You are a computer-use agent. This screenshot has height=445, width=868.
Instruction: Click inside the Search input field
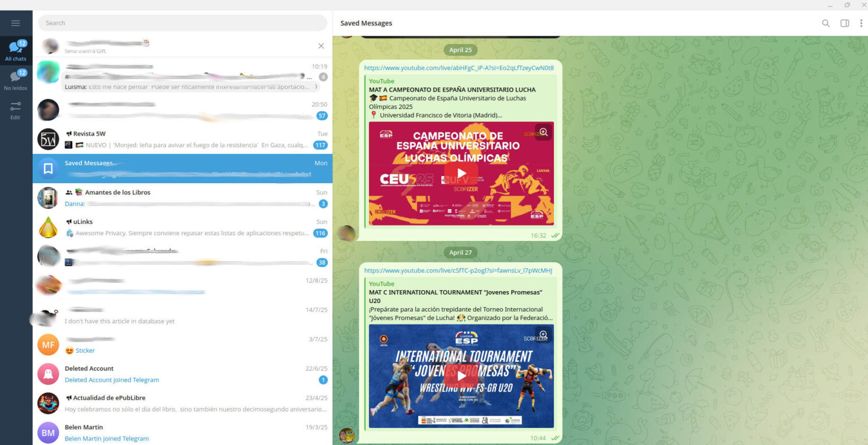tap(182, 23)
